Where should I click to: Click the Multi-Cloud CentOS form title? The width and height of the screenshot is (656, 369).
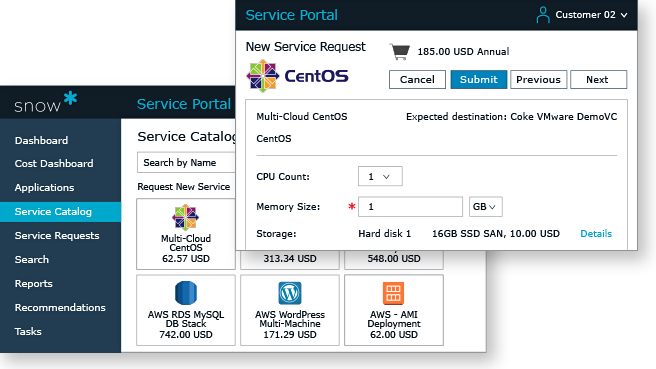[302, 117]
